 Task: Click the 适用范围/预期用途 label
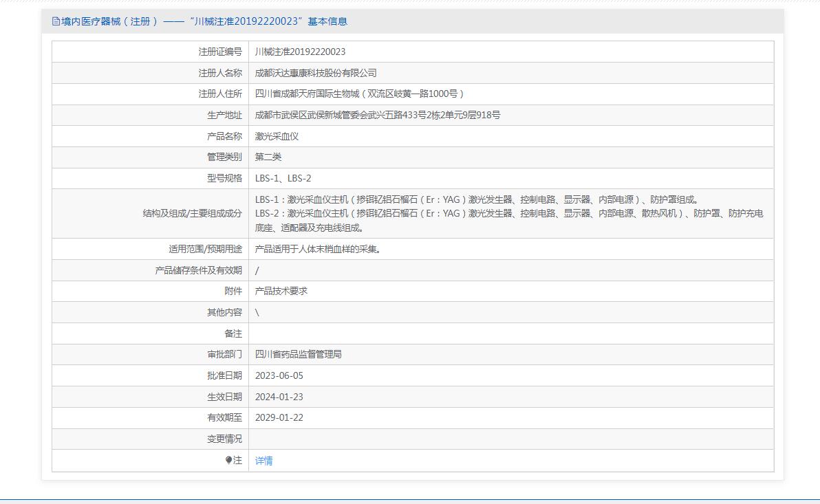[x=206, y=250]
